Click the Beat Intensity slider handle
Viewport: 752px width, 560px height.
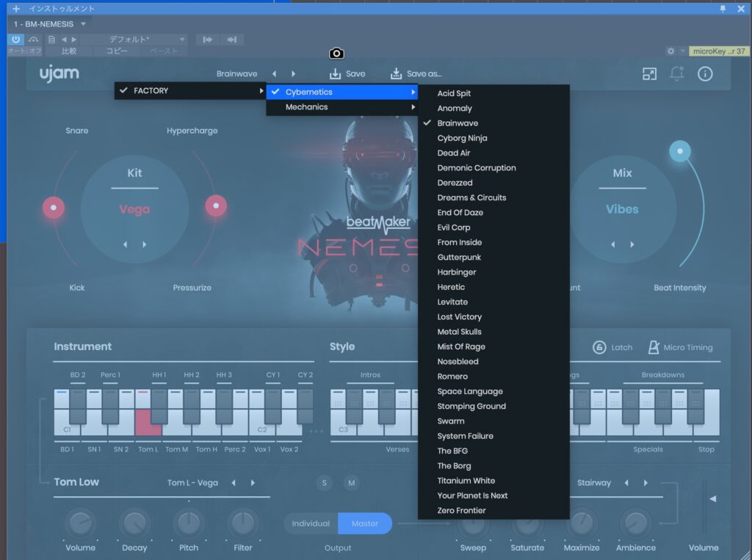[x=680, y=151]
